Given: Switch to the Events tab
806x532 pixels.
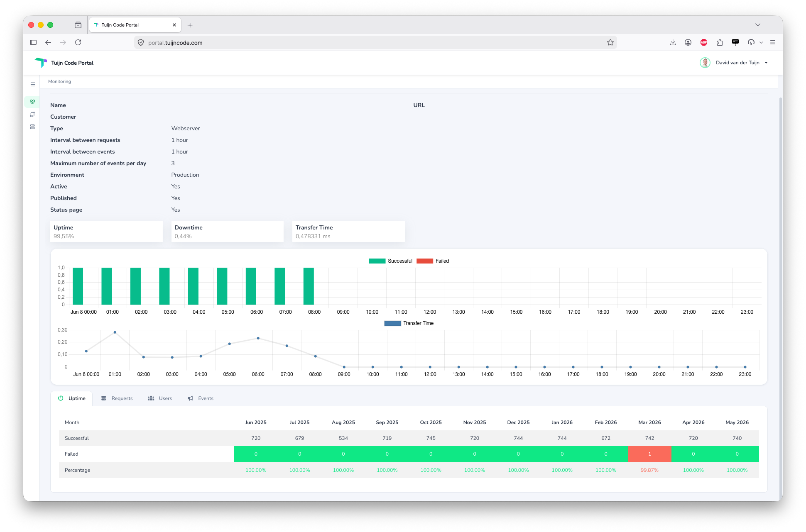Looking at the screenshot, I should click(x=201, y=398).
